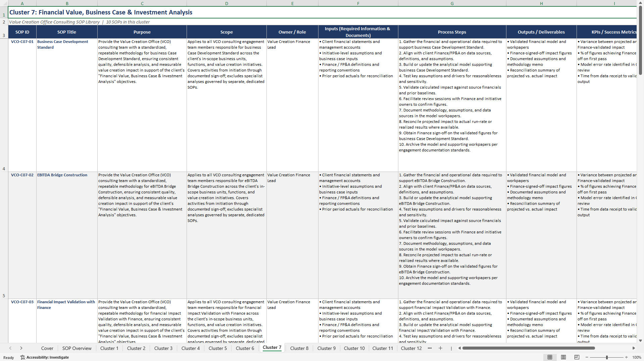Screen dimensions: 644x361
Task: Switch to the Cluster 12 sheet
Action: 411,348
